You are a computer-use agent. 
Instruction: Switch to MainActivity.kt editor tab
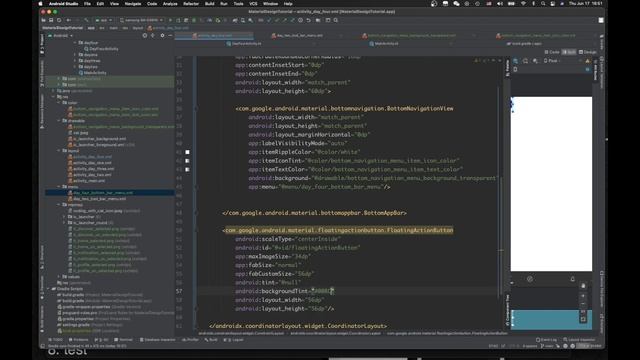pyautogui.click(x=384, y=44)
